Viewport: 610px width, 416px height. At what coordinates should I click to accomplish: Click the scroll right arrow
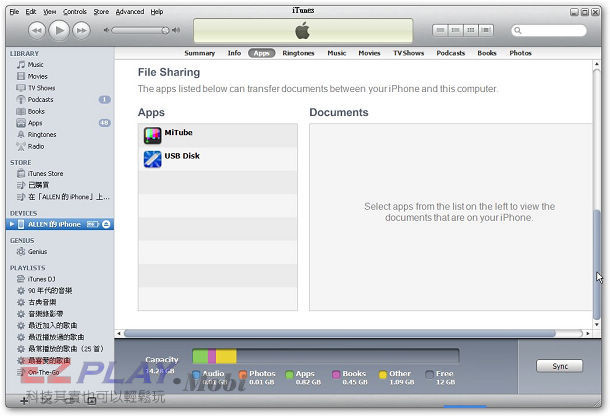pyautogui.click(x=588, y=334)
